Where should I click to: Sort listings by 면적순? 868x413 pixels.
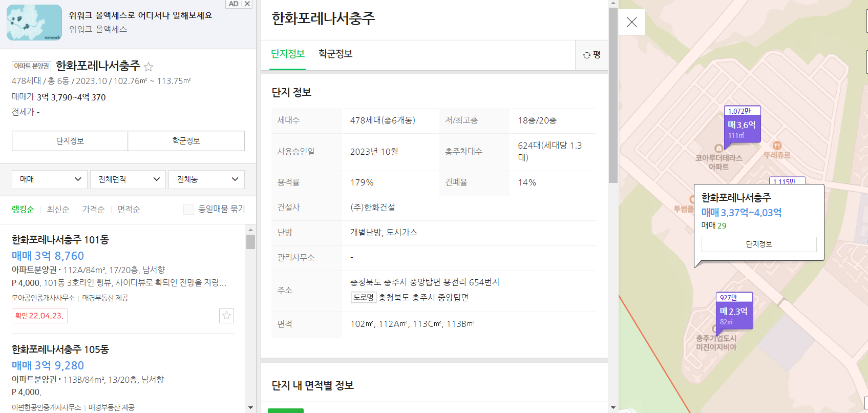[129, 209]
